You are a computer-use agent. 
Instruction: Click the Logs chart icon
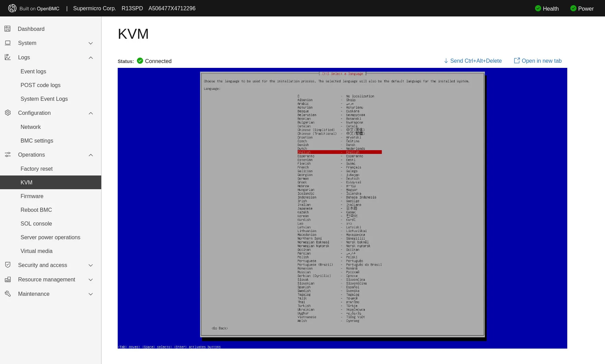click(x=8, y=57)
